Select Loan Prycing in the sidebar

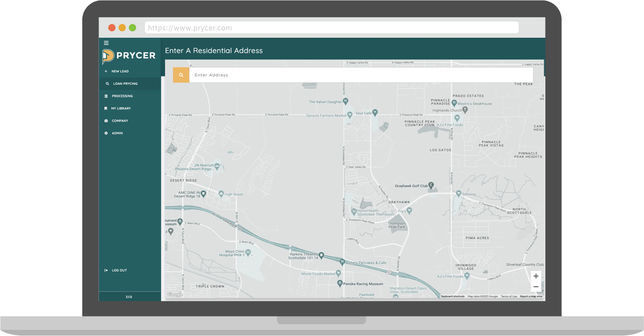click(x=125, y=84)
